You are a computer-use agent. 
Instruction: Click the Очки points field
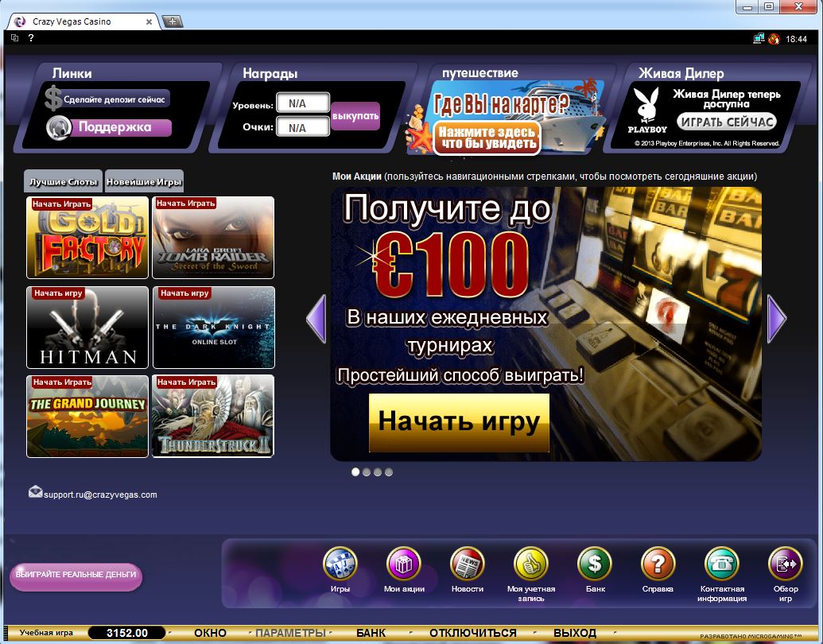pos(303,127)
